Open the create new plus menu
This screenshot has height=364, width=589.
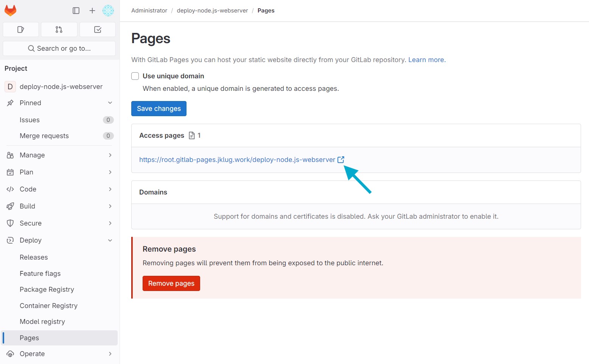click(92, 11)
